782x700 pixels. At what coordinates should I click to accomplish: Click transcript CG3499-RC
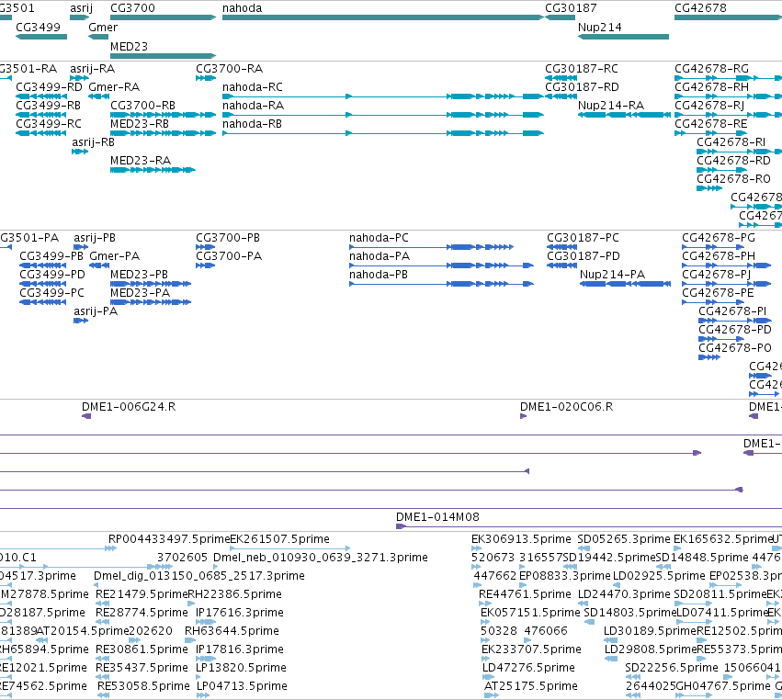41,133
